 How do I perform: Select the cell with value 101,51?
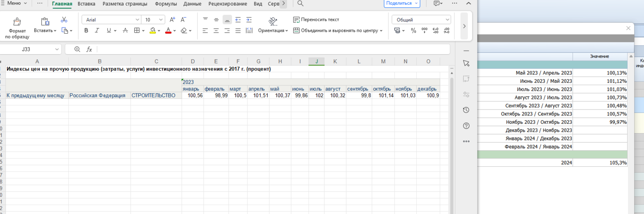point(258,95)
